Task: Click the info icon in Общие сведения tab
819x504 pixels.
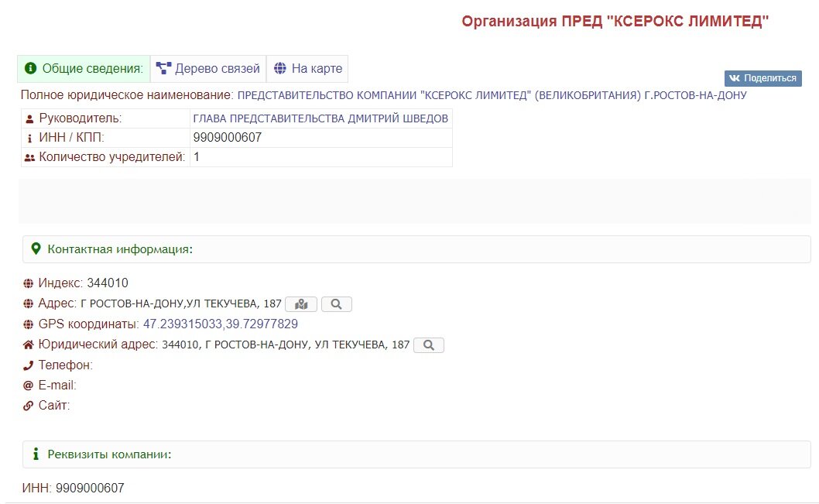Action: pos(31,68)
